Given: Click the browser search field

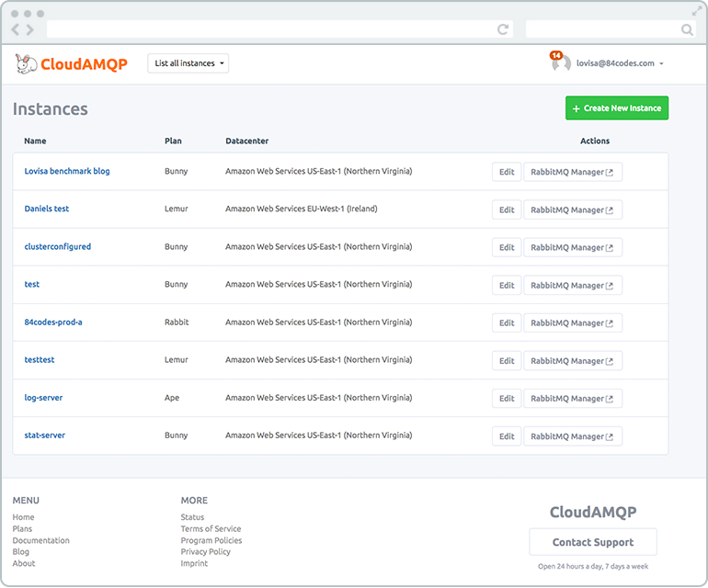Looking at the screenshot, I should click(610, 29).
